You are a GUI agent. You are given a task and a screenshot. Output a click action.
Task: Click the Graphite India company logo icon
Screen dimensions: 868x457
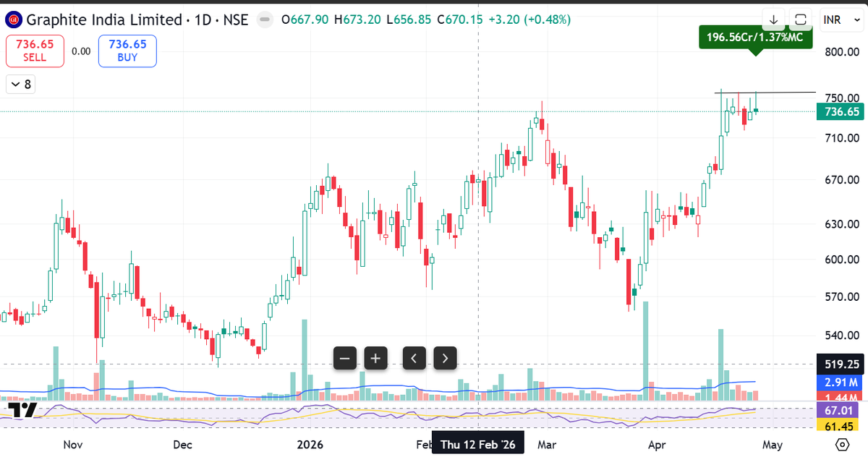pos(15,20)
